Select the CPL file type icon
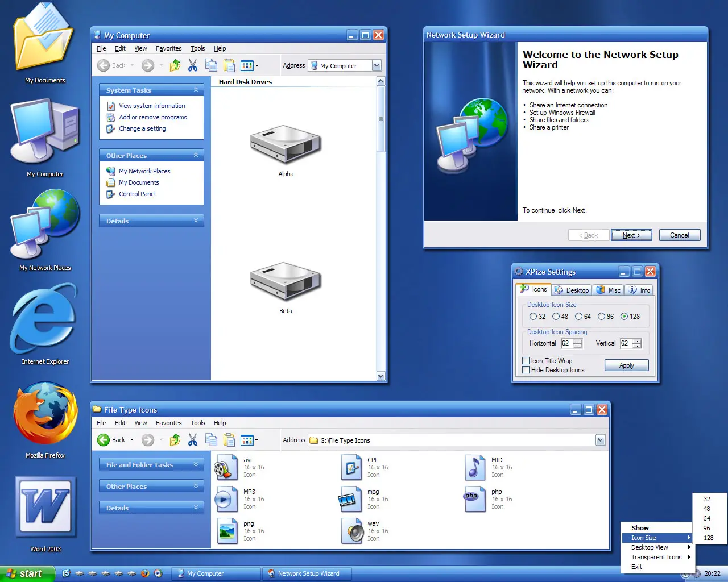The height and width of the screenshot is (582, 728). click(351, 467)
